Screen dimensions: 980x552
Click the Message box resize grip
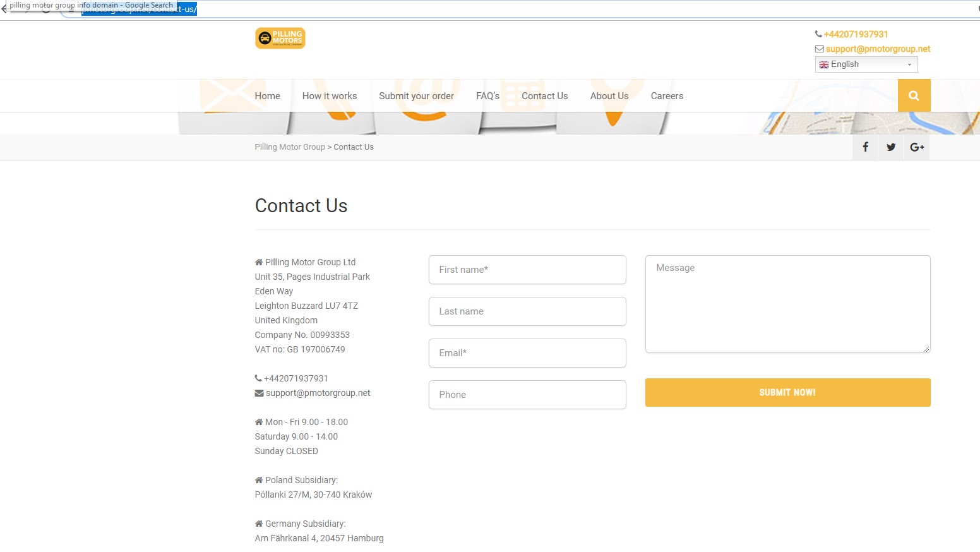point(926,349)
